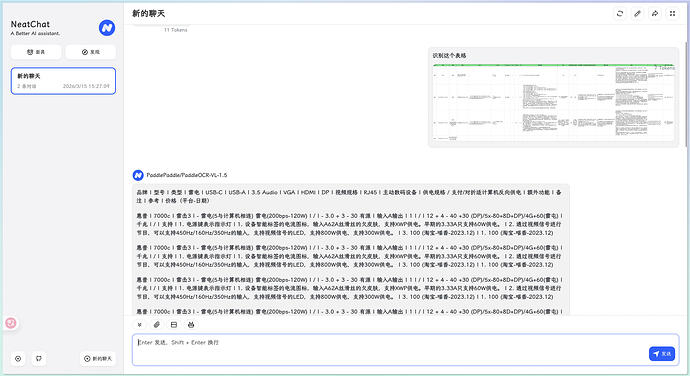Click the user message text 识别这个表格

coord(449,55)
